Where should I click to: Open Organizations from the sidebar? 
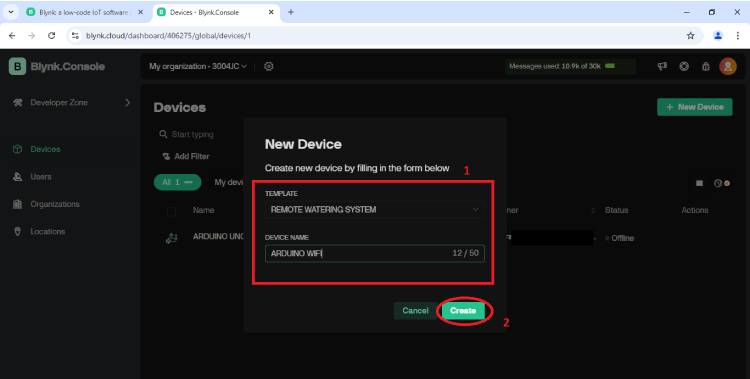55,204
